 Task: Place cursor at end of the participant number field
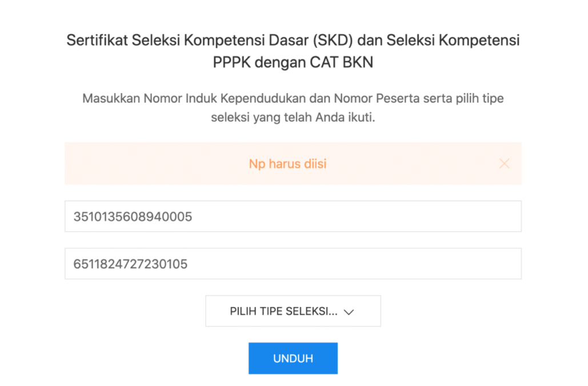(x=190, y=264)
